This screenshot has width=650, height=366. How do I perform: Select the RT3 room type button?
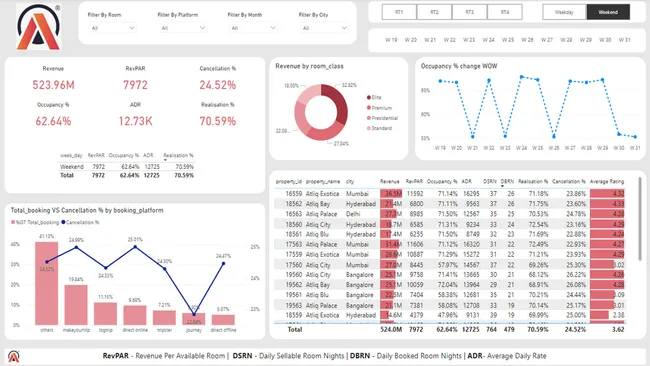470,12
